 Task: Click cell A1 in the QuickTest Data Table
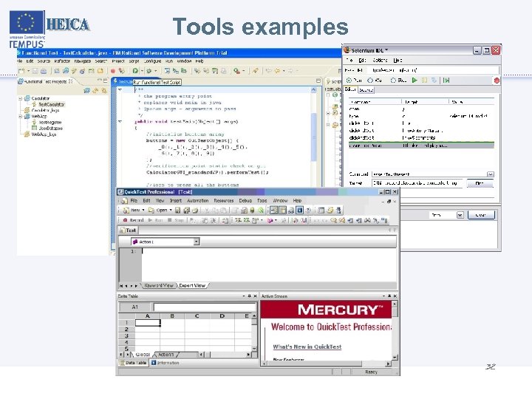(148, 323)
